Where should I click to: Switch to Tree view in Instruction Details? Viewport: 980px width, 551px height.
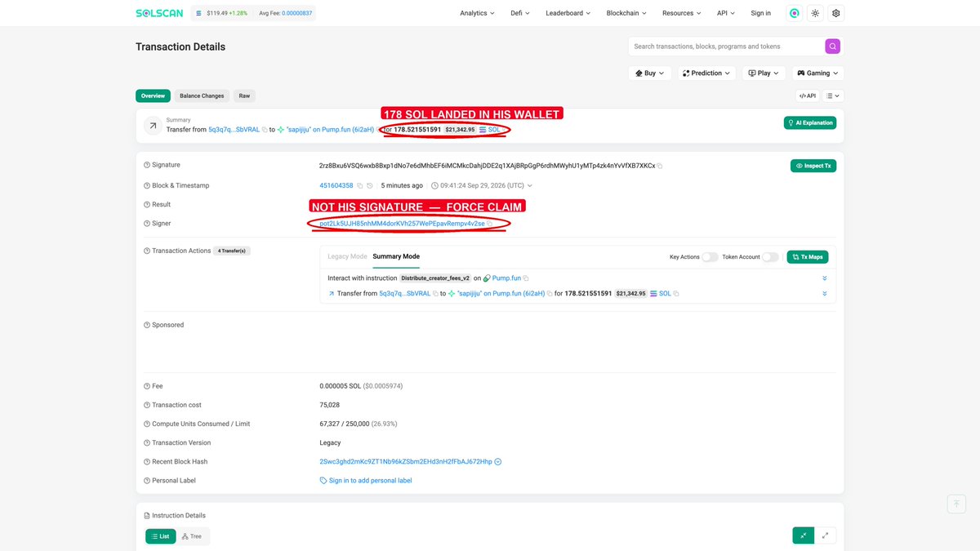[x=192, y=536]
